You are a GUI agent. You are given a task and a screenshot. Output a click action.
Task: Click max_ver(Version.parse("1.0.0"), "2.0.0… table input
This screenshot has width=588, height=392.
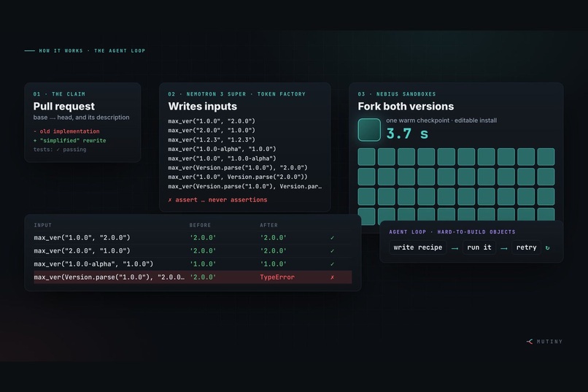pos(109,277)
